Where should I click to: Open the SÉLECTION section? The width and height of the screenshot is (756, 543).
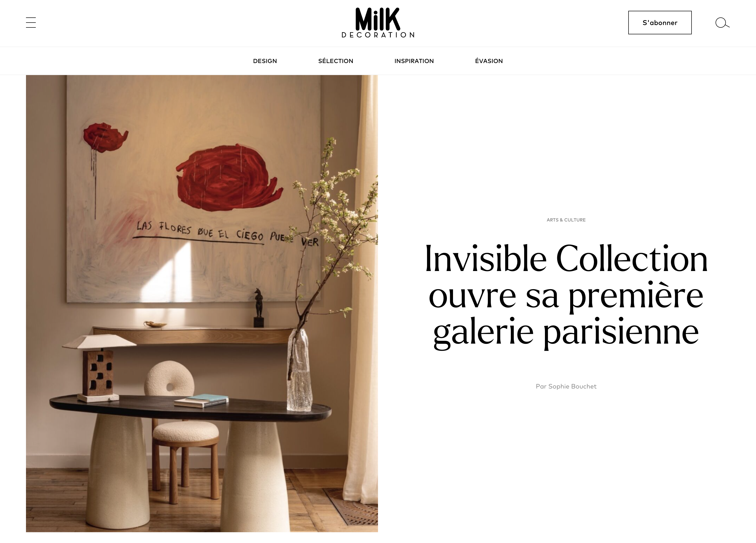pos(336,61)
